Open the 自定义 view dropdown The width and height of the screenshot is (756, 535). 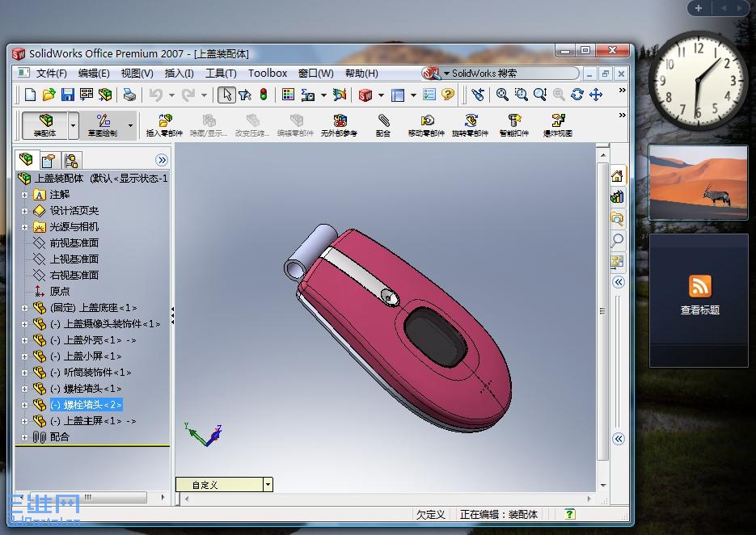tap(268, 485)
